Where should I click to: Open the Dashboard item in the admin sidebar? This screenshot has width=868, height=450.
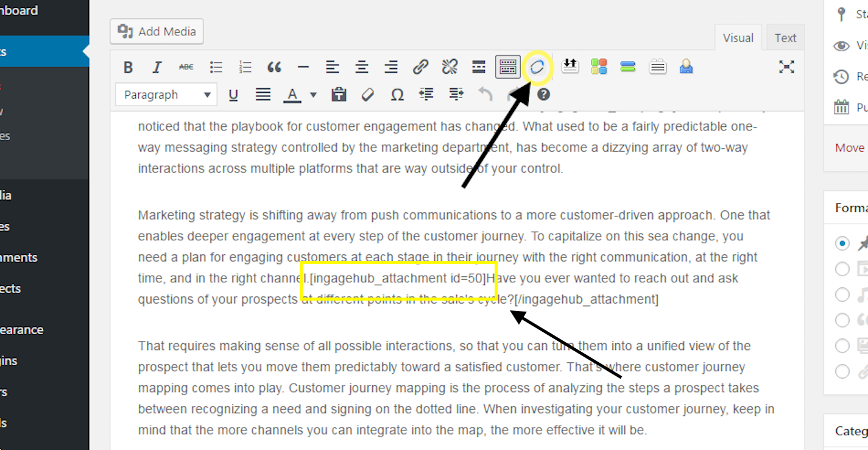click(x=19, y=10)
